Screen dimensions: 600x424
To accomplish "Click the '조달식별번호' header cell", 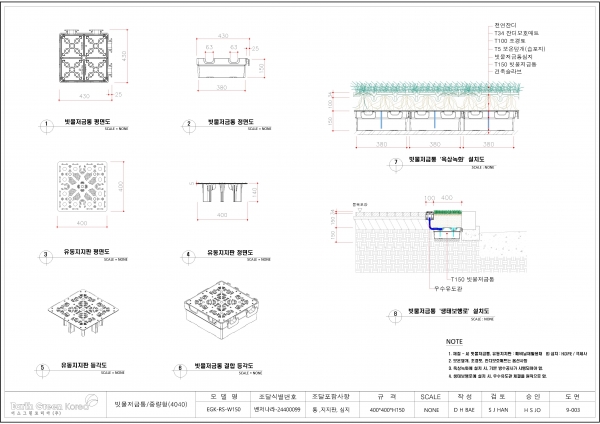I will point(277,397).
